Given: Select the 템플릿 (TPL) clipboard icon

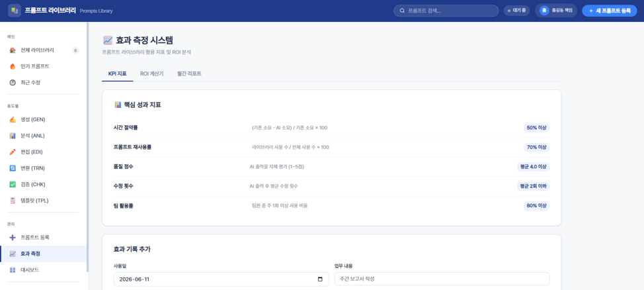Looking at the screenshot, I should (x=13, y=201).
